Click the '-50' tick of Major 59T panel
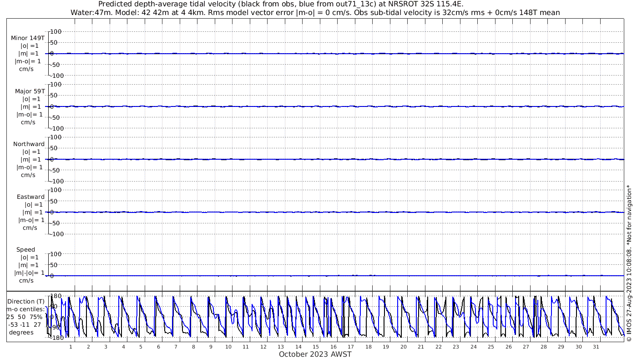Screen dimensions: 637x364 click(56, 117)
